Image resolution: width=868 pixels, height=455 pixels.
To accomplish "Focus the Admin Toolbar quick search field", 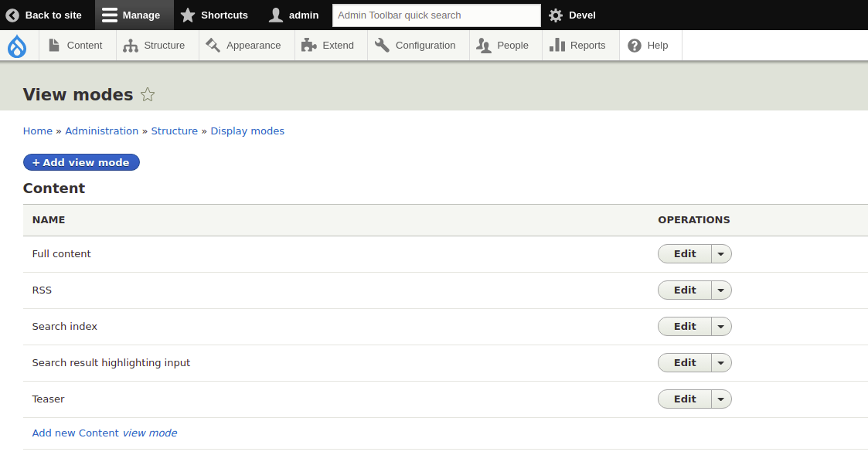I will [x=436, y=15].
